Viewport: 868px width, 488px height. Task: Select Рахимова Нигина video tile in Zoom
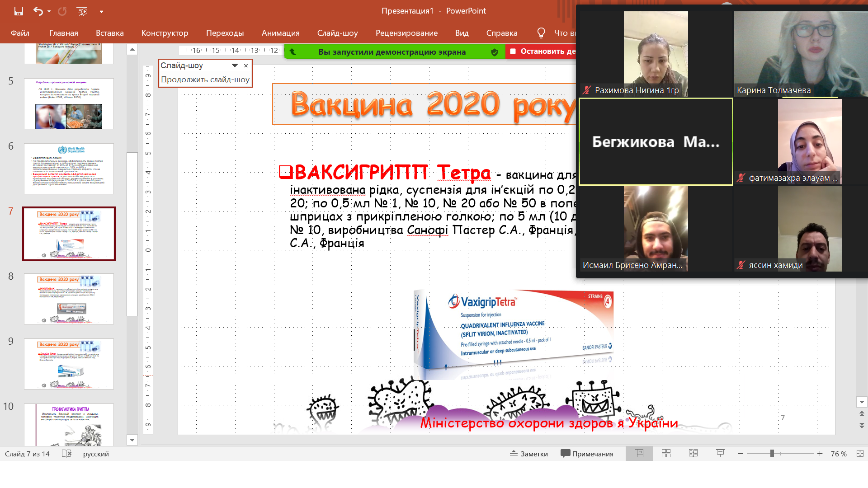(x=656, y=54)
